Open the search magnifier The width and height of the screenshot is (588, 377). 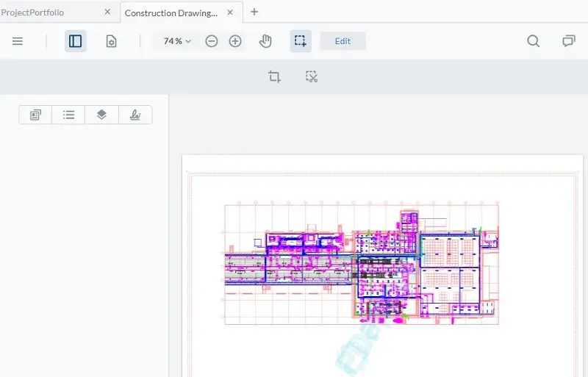534,41
